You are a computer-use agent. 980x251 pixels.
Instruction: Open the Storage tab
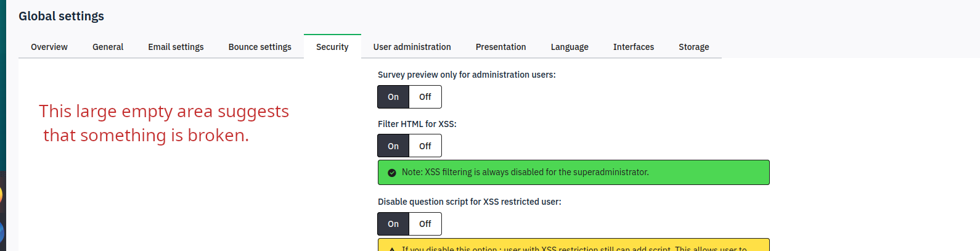pyautogui.click(x=693, y=47)
